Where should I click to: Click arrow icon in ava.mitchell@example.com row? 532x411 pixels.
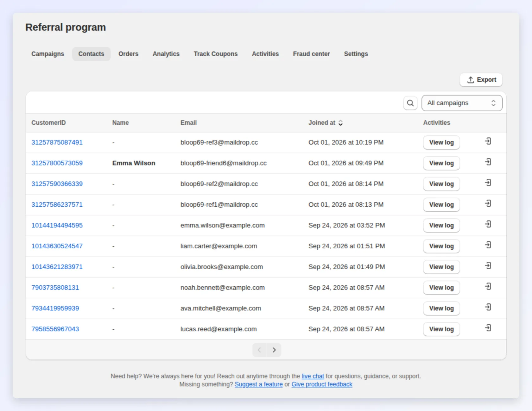click(x=488, y=307)
